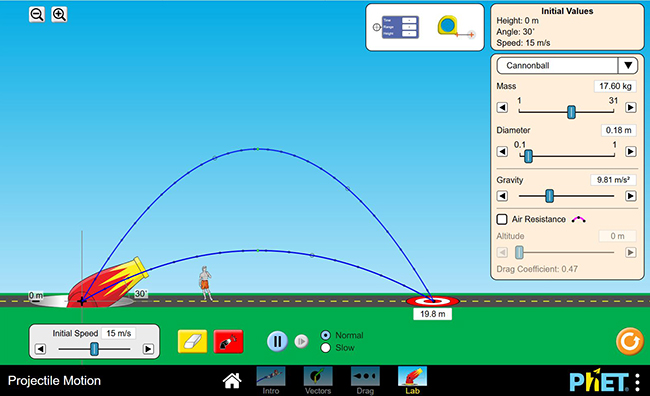Select Normal speed radio button
Viewport: 650px width, 396px height.
click(326, 335)
